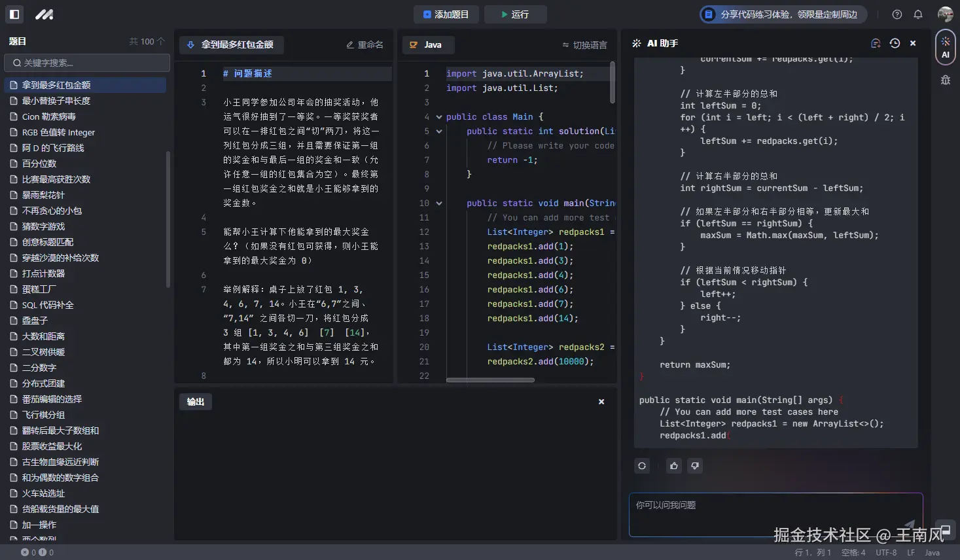Click the 运行 run button

[516, 14]
